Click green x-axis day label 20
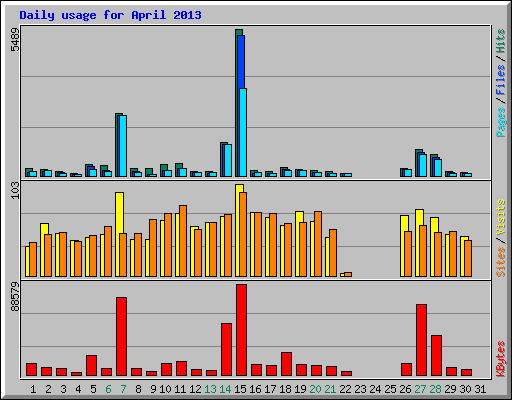512x400 pixels. (315, 389)
